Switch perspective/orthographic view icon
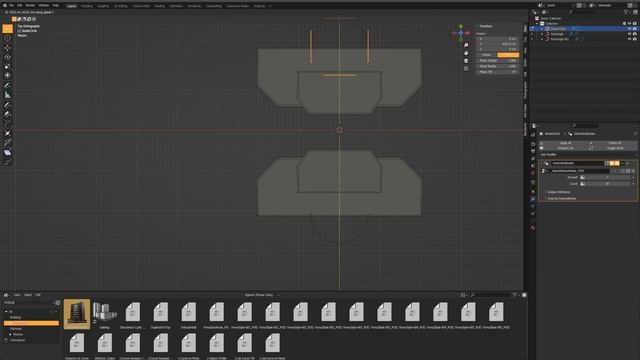 coord(466,69)
